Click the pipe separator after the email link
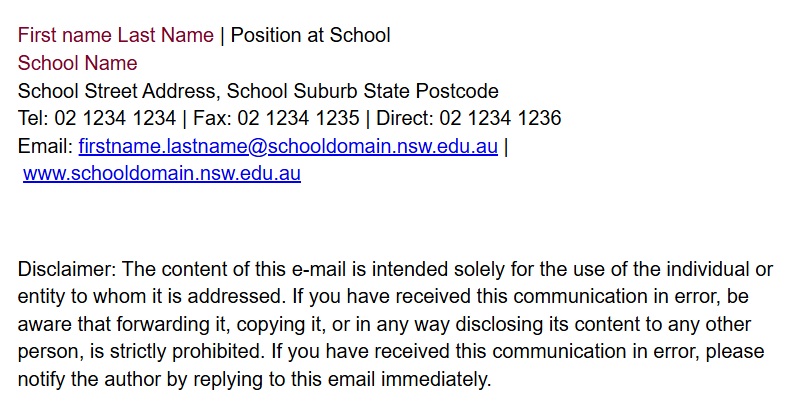Screen dimensions: 792x401 pos(506,147)
